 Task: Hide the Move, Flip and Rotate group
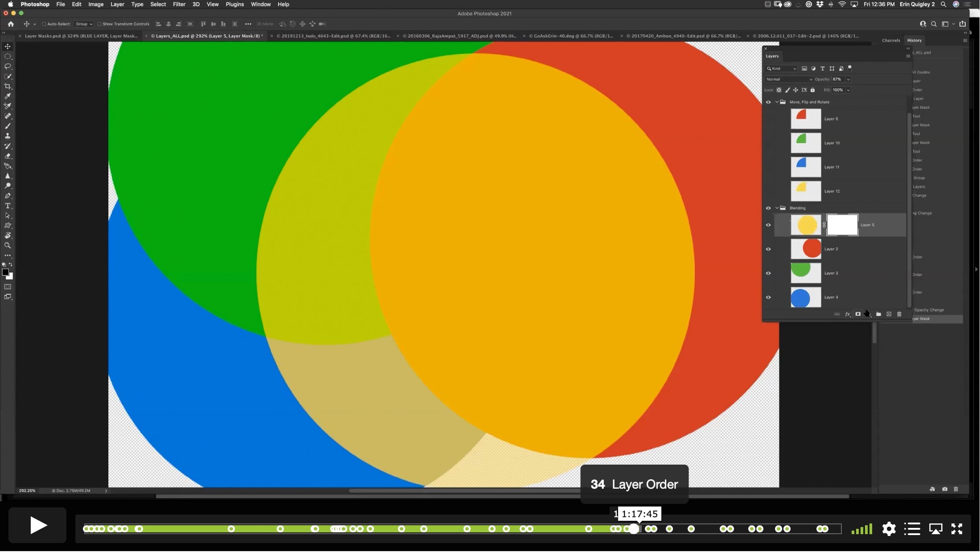click(x=768, y=102)
